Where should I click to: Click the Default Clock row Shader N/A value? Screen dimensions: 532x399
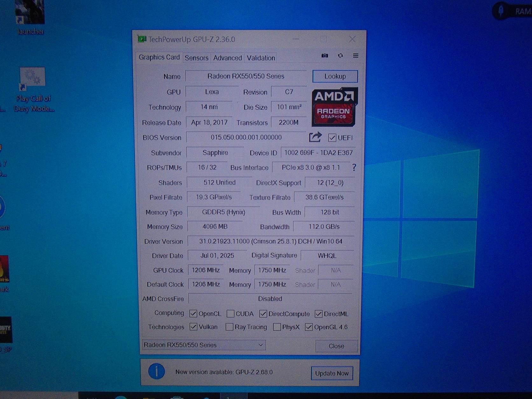(x=336, y=284)
